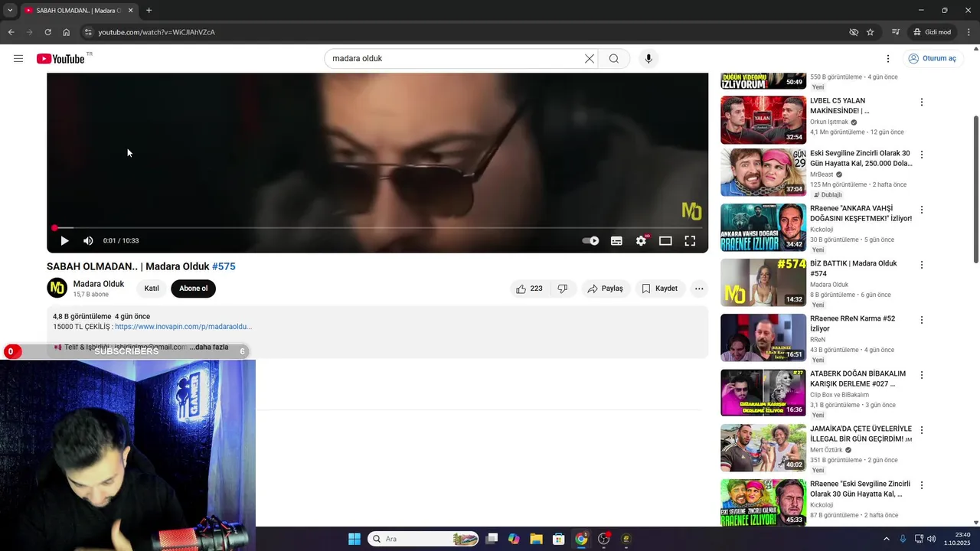Open more actions next to the Kaydet button
Image resolution: width=980 pixels, height=551 pixels.
[x=699, y=289]
